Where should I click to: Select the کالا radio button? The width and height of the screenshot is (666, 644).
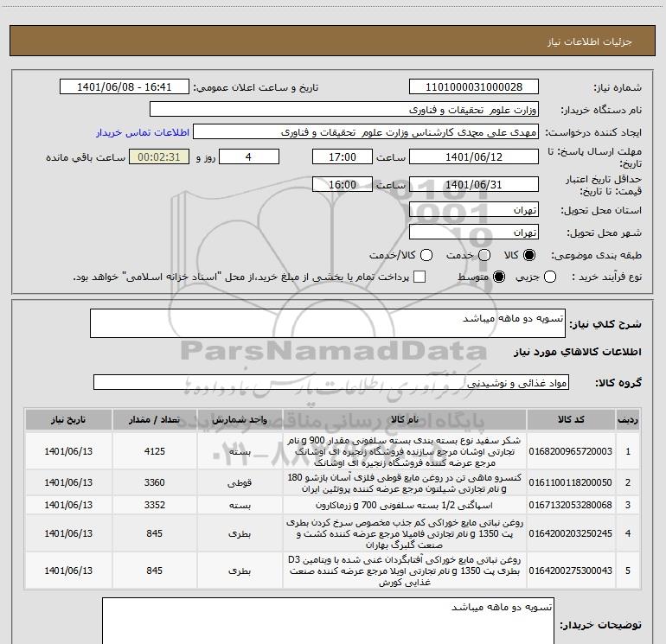pos(529,255)
